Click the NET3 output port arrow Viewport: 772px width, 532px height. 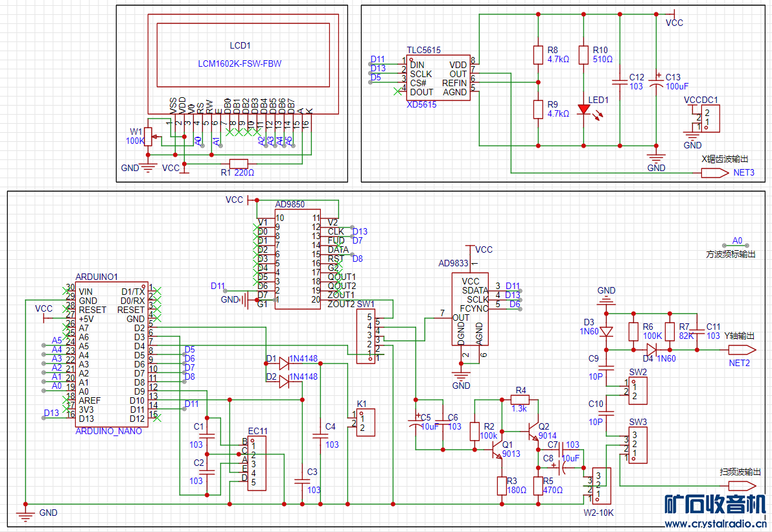coord(715,173)
